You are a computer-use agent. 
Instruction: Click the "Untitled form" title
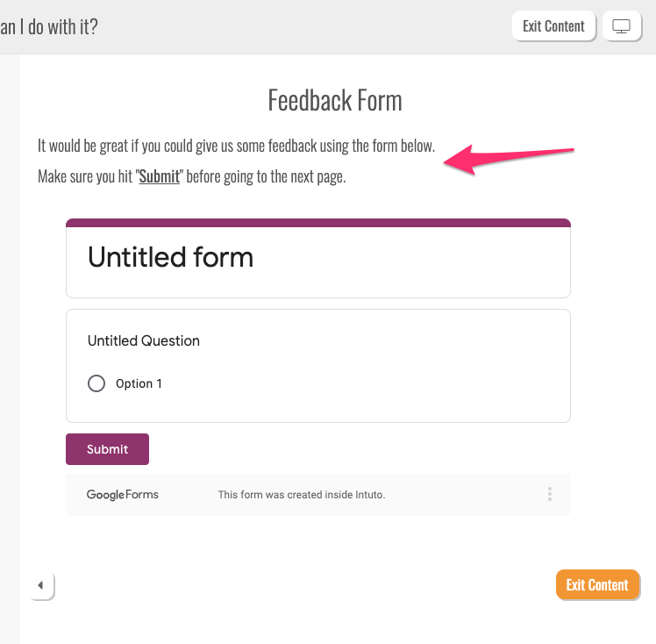[170, 257]
